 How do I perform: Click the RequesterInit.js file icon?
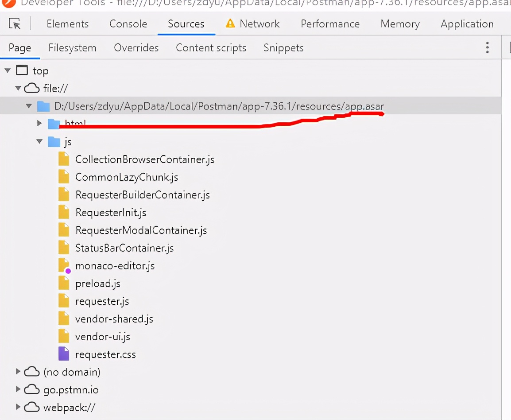64,213
